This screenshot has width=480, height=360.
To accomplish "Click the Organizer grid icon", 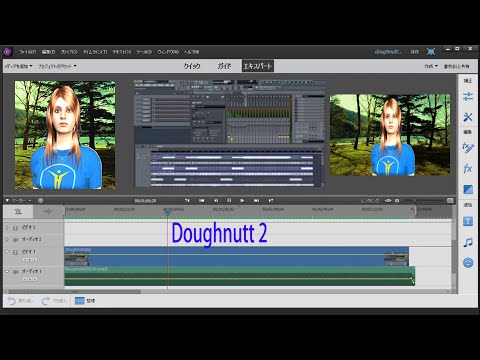I will (80, 301).
